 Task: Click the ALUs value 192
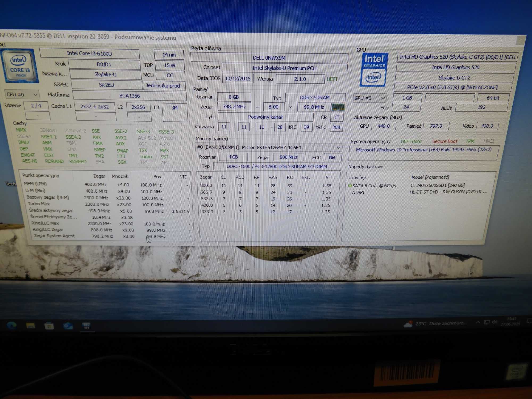pos(481,107)
